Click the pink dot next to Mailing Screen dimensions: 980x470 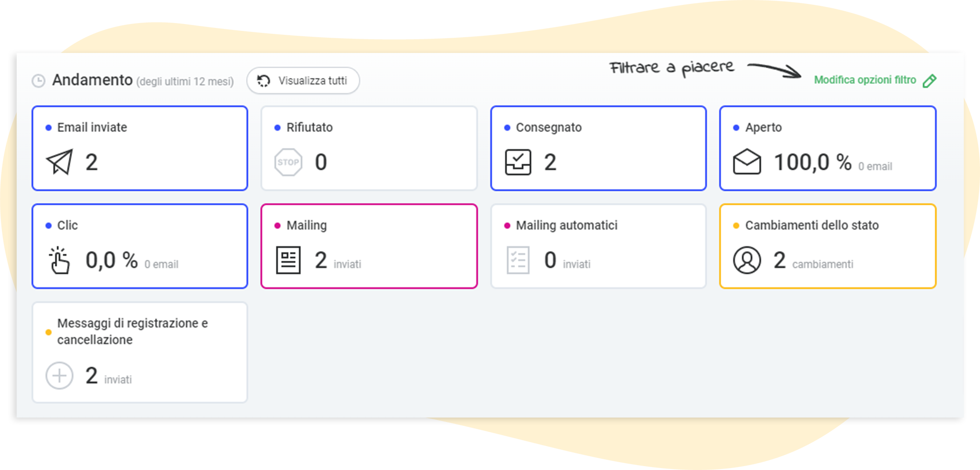click(x=277, y=226)
